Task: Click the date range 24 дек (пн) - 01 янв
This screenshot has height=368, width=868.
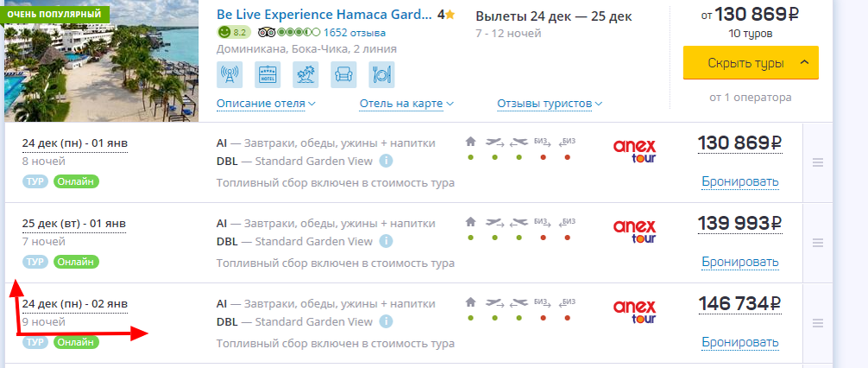Action: (75, 144)
